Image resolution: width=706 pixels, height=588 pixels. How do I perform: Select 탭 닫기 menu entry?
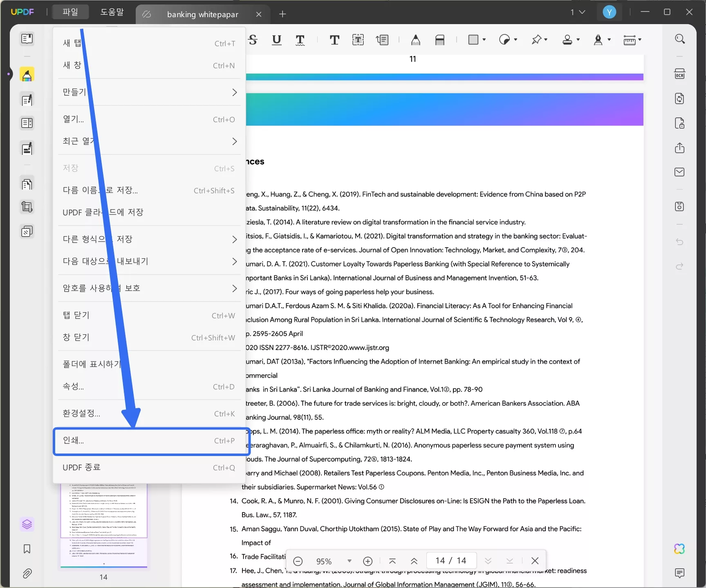[149, 315]
